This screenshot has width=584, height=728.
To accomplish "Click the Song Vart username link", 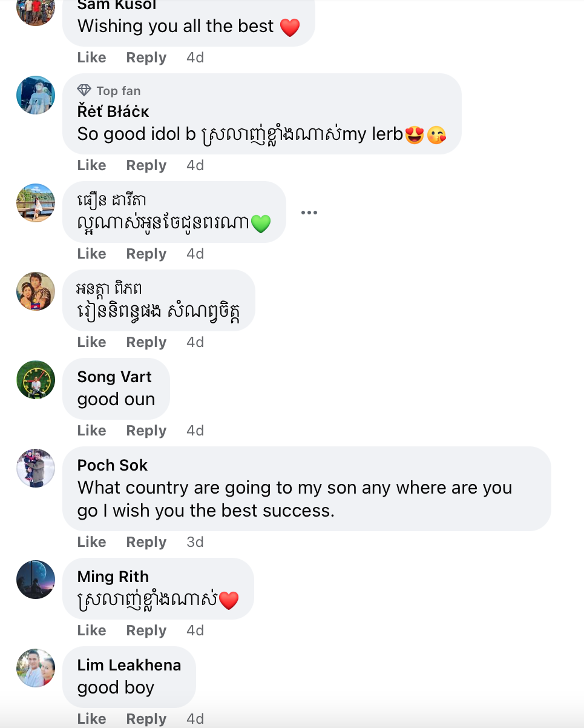I will point(114,377).
